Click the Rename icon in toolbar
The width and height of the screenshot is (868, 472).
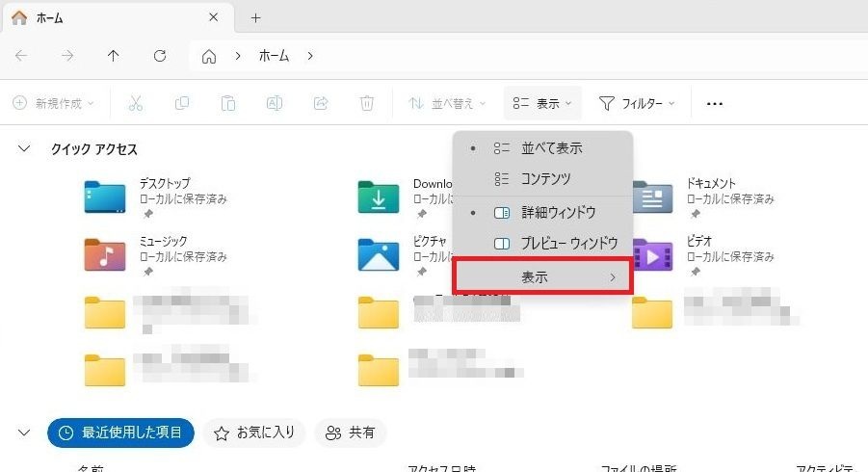point(274,103)
